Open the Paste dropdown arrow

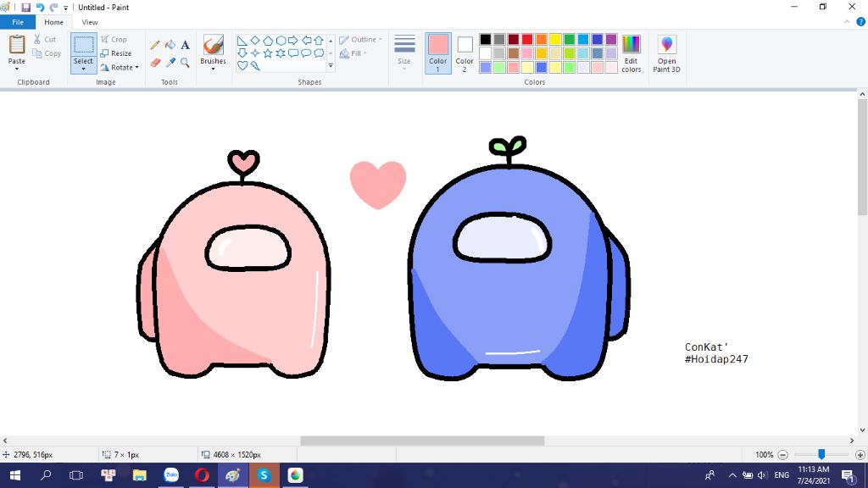[17, 69]
